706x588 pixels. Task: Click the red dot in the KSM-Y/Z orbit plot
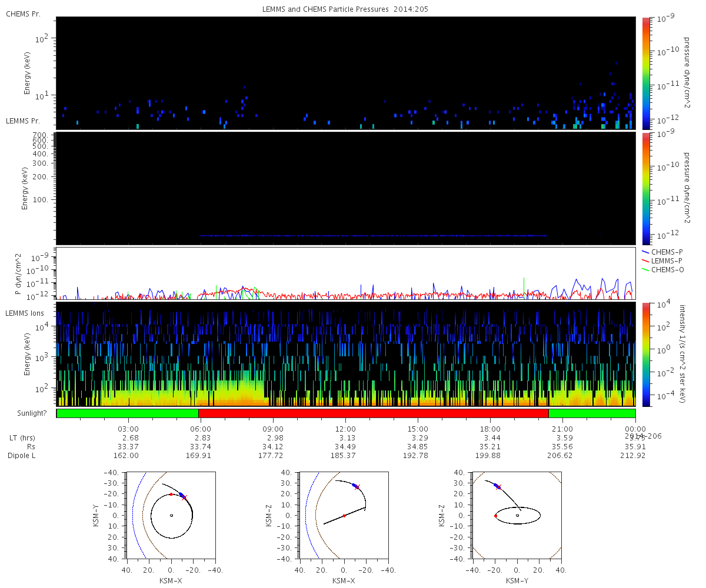click(x=495, y=516)
